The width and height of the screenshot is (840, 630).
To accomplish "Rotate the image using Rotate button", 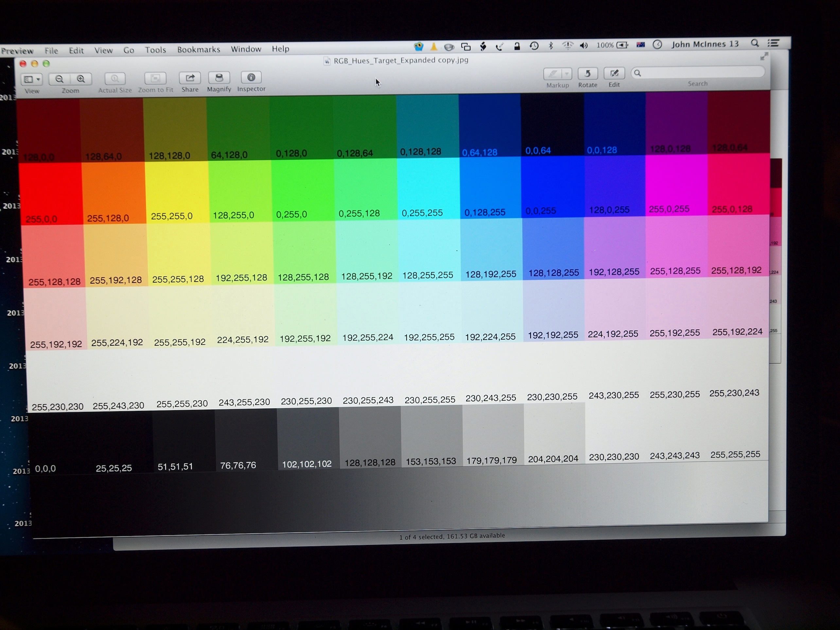I will click(587, 73).
